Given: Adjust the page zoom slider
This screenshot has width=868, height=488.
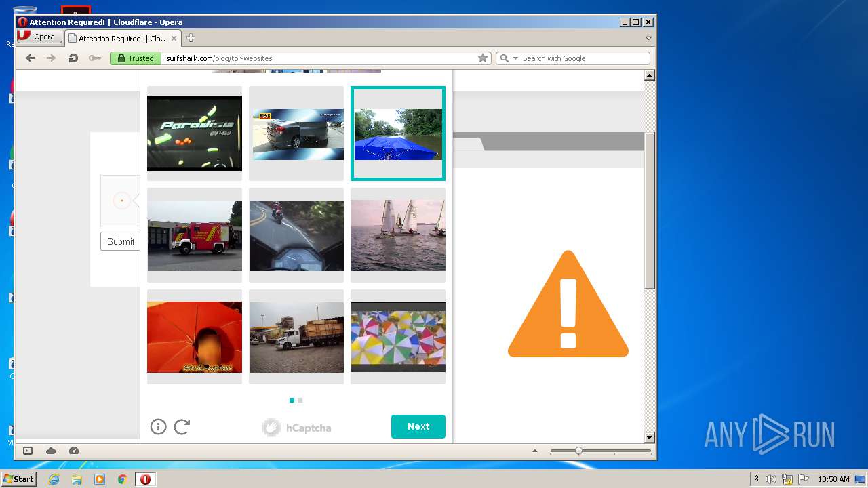Looking at the screenshot, I should point(578,451).
